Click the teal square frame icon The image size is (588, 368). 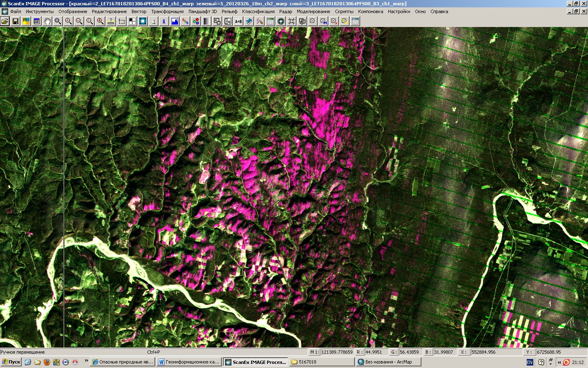pos(143,21)
